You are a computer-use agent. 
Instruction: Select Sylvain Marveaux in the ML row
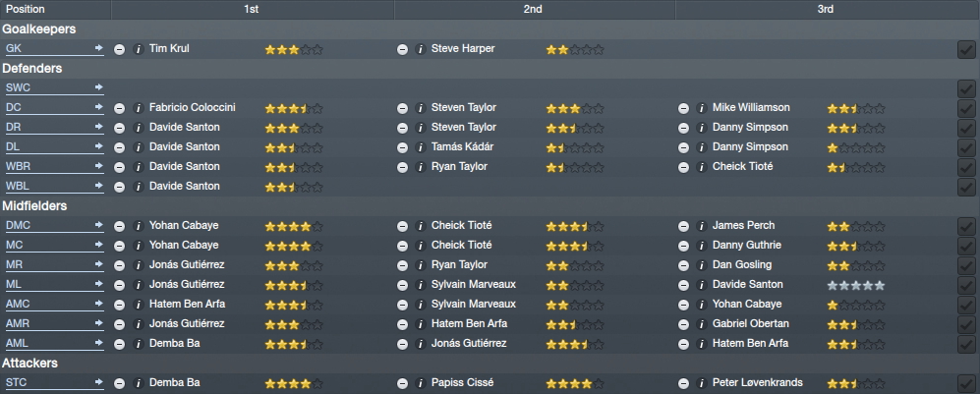[x=474, y=284]
